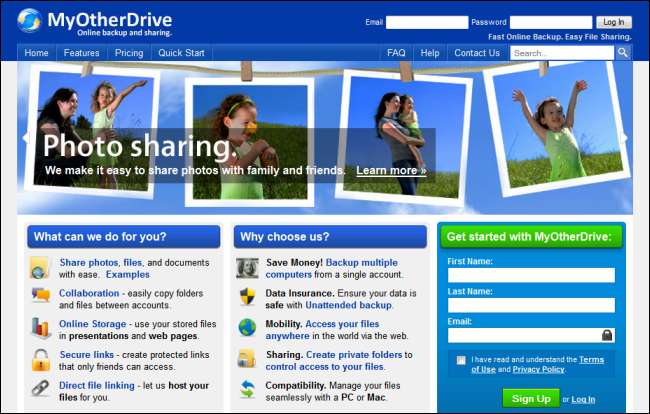Screen dimensions: 650x414
Task: Open the Contact Us menu item
Action: 477,53
